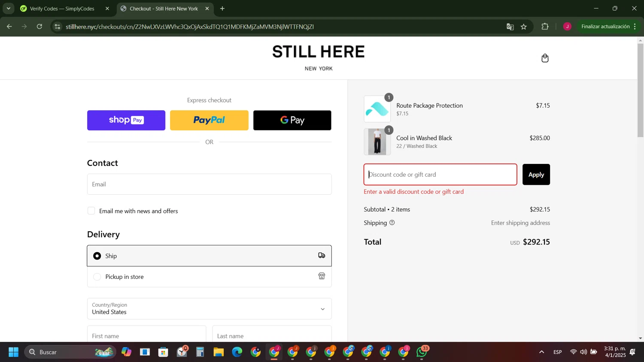Click the Subtotal amount $292.15

pos(540,209)
